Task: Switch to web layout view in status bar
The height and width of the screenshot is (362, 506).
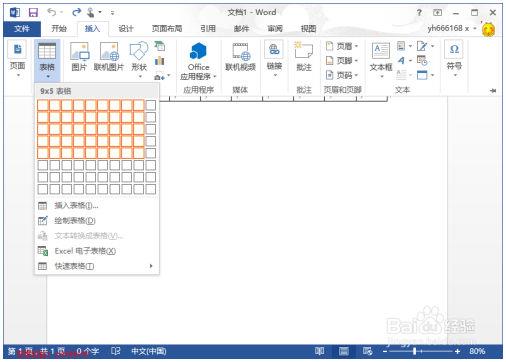Action: (x=368, y=351)
